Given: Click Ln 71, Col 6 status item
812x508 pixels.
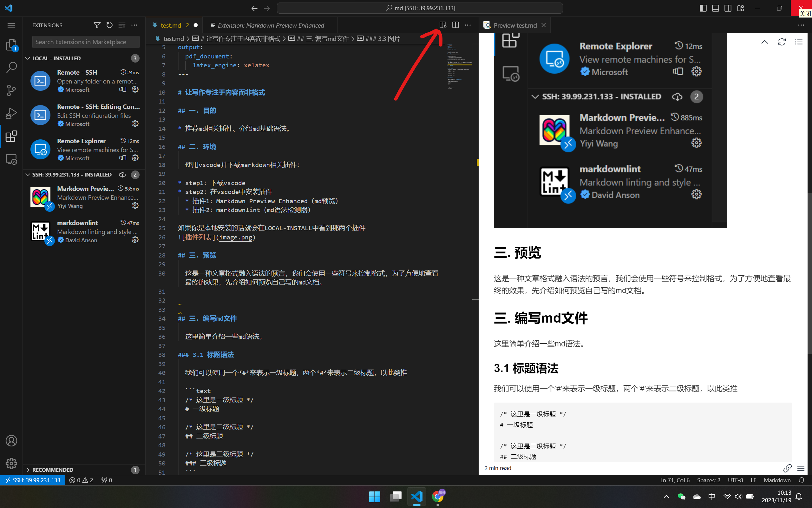Looking at the screenshot, I should pos(675,480).
